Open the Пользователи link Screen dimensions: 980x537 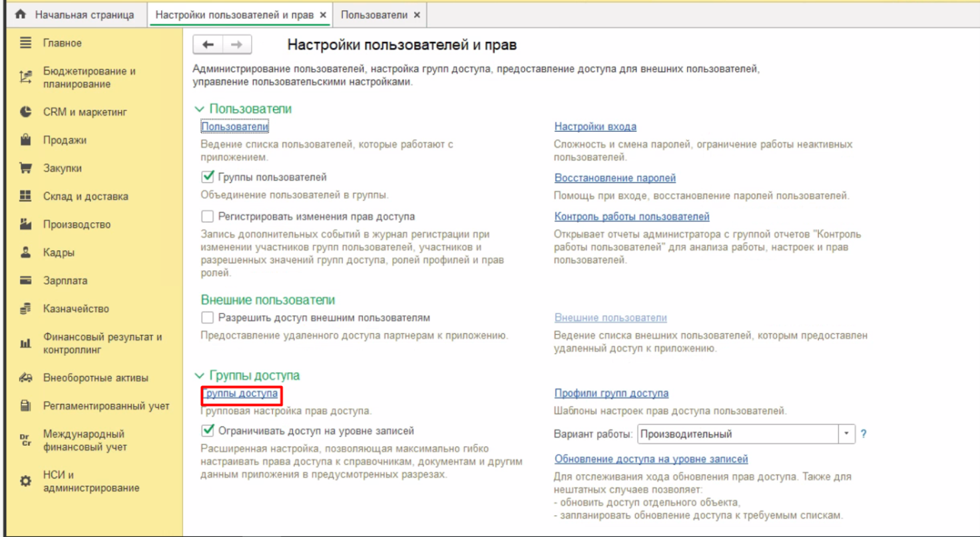pyautogui.click(x=235, y=126)
